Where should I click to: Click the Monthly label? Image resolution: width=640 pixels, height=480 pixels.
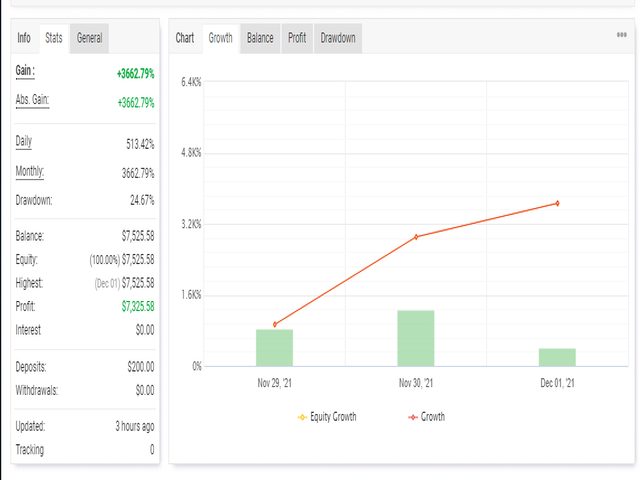(x=29, y=171)
